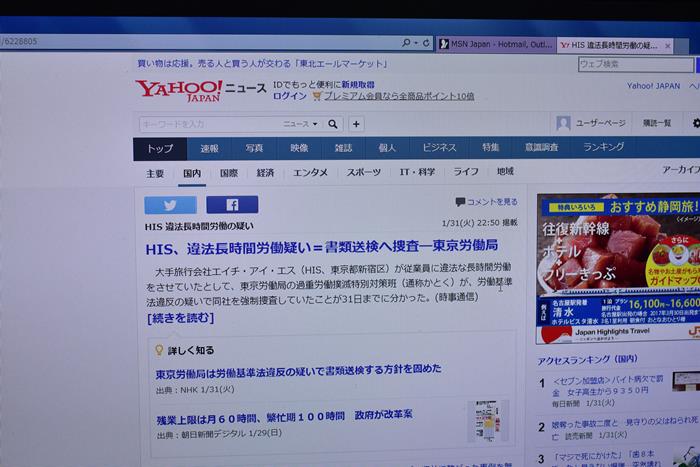Click the thumbnail beside 残業上限 article
Viewport: 700px width, 467px height.
[x=488, y=421]
